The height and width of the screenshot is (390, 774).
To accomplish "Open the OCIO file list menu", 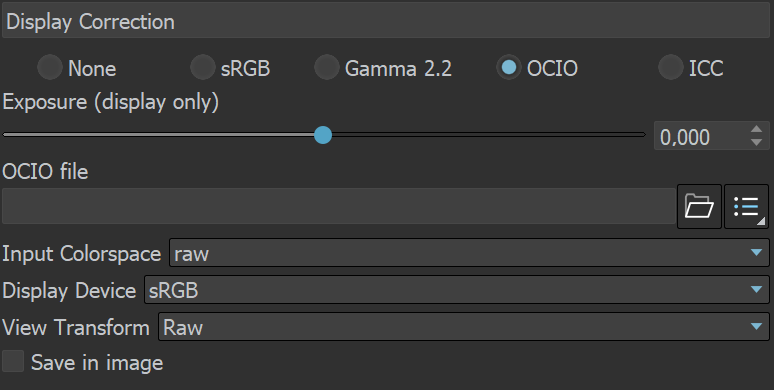I will click(x=746, y=206).
